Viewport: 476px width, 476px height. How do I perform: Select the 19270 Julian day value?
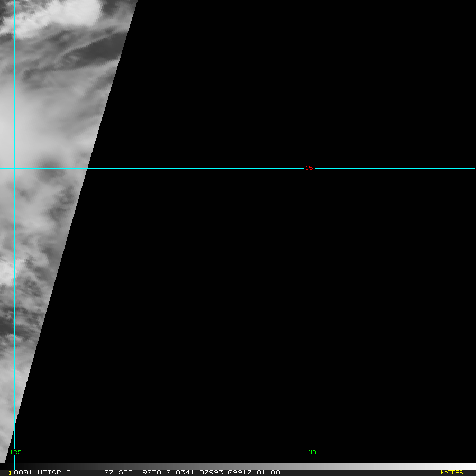click(x=149, y=472)
